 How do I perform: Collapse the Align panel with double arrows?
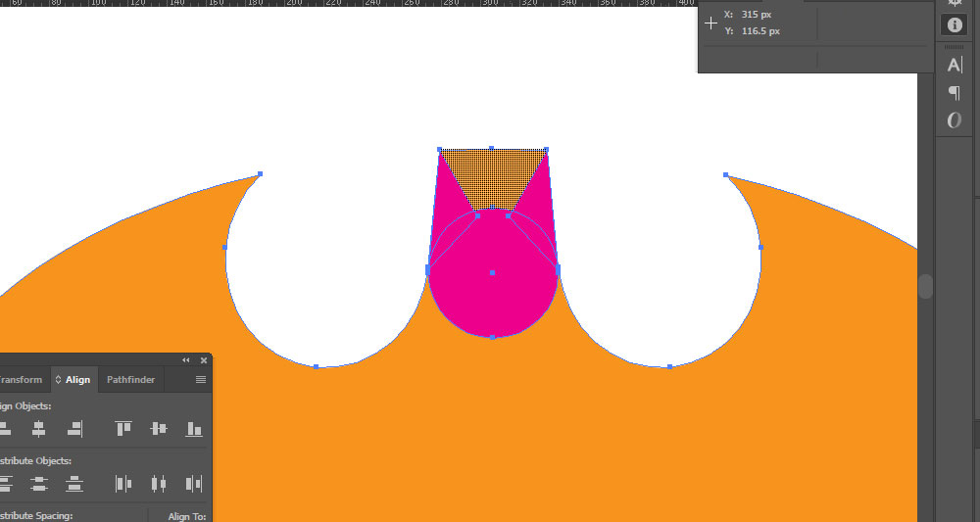coord(185,360)
